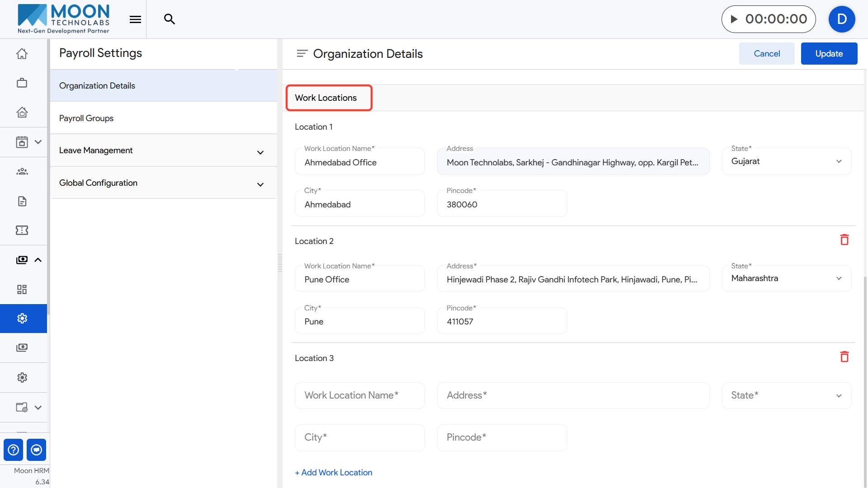Screen dimensions: 868x488
Task: Click the team members sidebar icon
Action: pos(22,171)
